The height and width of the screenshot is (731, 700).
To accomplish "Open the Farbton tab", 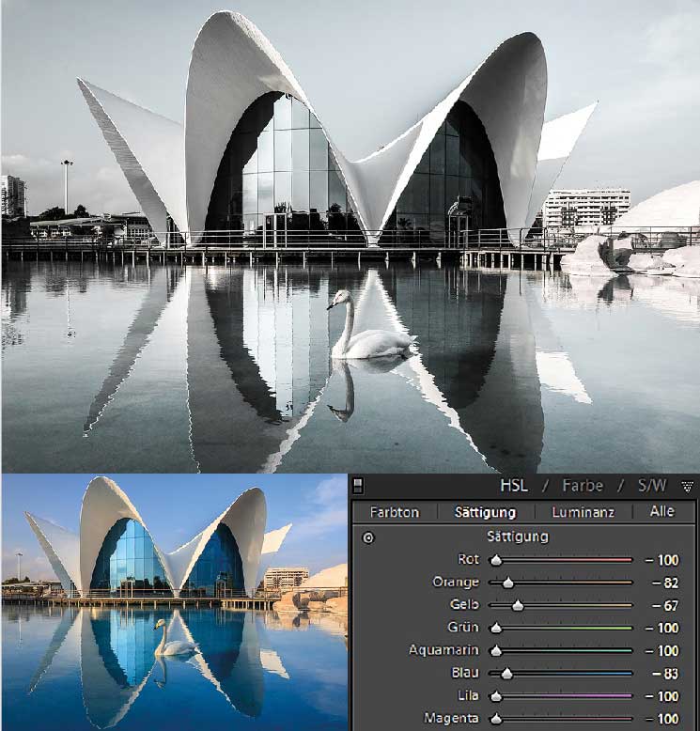I will (395, 512).
